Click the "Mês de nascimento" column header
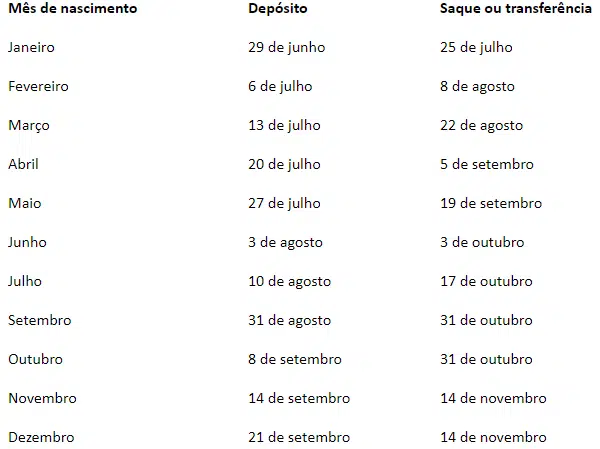Screen dimensions: 600x449 click(71, 8)
